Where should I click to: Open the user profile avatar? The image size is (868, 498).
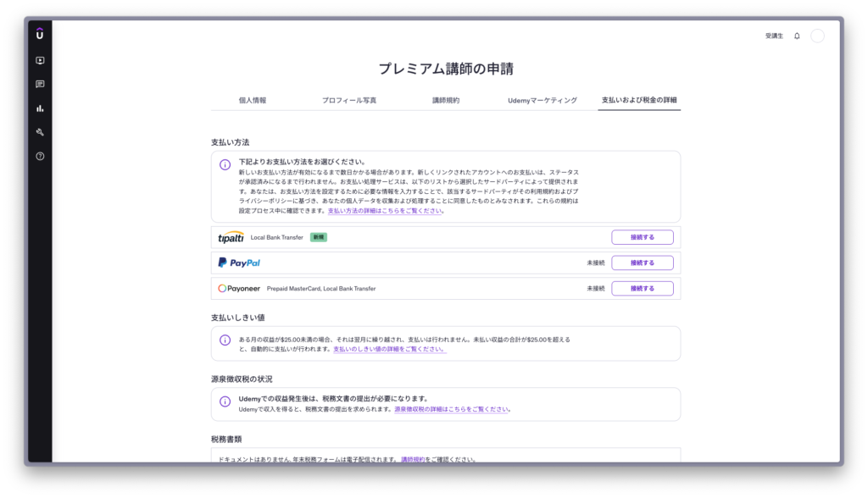[817, 36]
